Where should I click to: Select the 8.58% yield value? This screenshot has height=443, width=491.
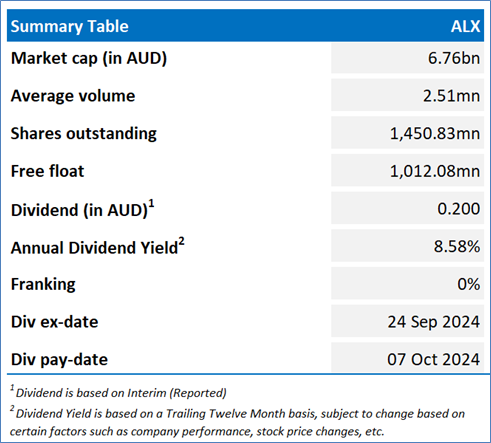pyautogui.click(x=457, y=247)
